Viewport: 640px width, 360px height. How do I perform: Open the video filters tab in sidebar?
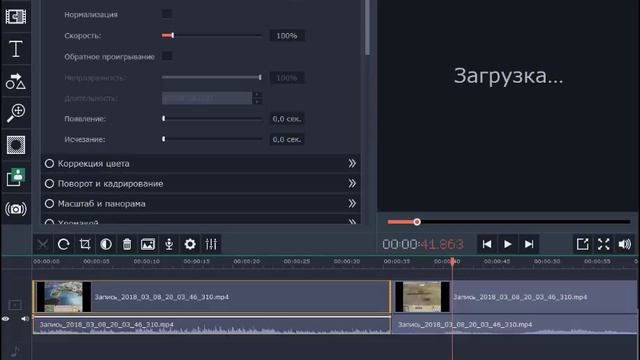16,17
